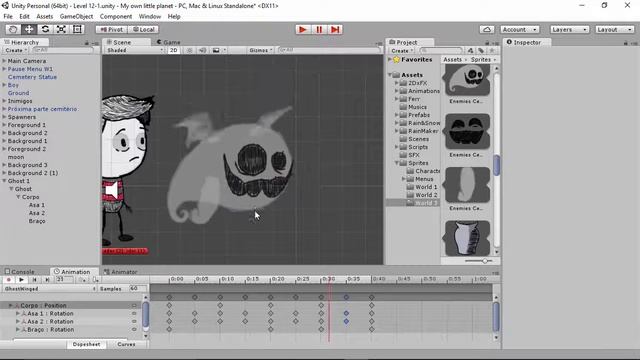Open the GhostWinged clip dropdown
Viewport: 640px width, 360px height.
(49, 289)
